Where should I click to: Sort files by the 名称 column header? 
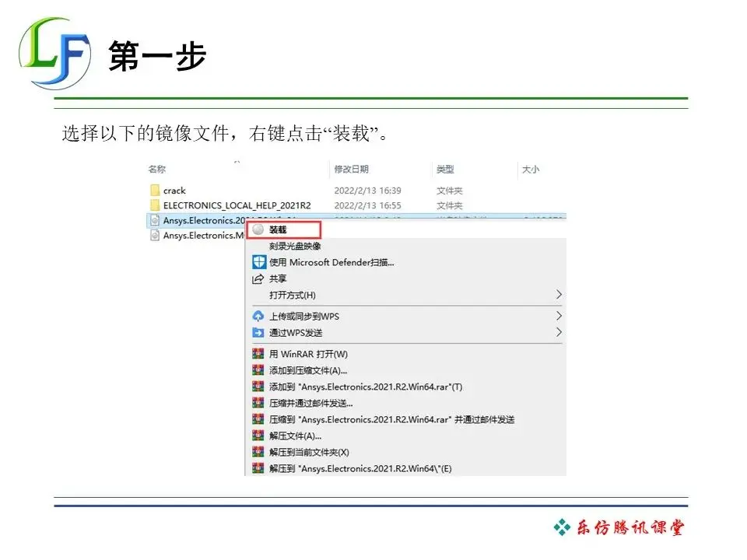[x=156, y=169]
